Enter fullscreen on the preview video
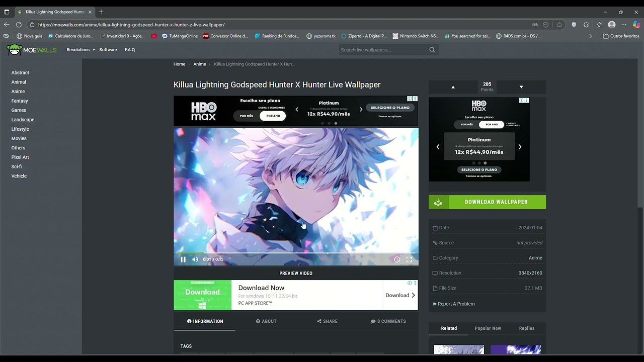 (409, 259)
